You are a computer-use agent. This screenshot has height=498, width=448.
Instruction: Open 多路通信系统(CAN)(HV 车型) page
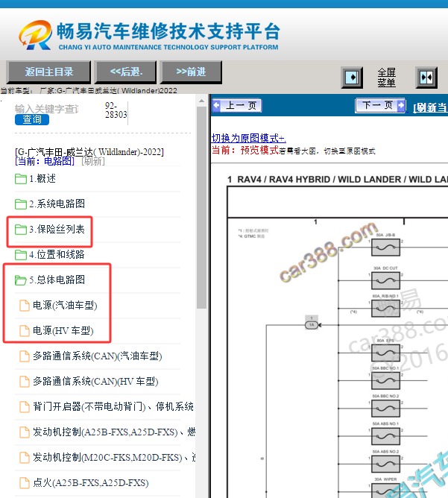(x=95, y=381)
